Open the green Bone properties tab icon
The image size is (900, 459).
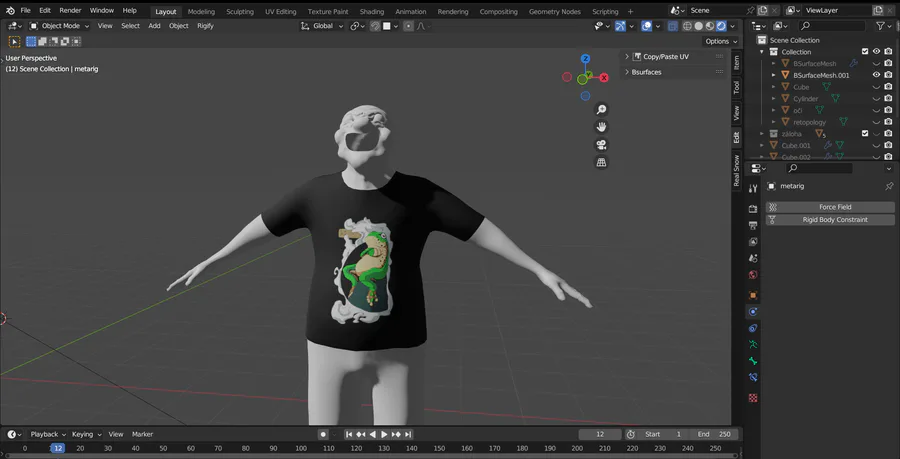[x=753, y=361]
